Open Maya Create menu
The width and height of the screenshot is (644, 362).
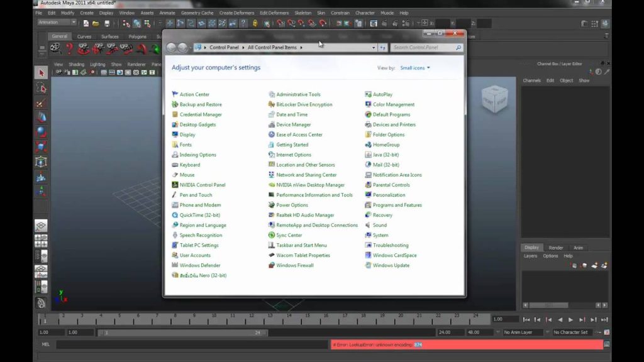click(87, 13)
